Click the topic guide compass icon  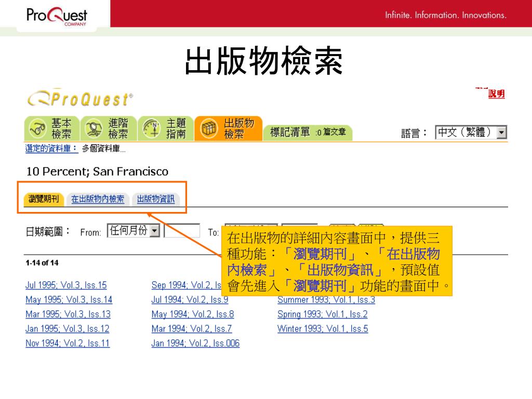pyautogui.click(x=151, y=129)
